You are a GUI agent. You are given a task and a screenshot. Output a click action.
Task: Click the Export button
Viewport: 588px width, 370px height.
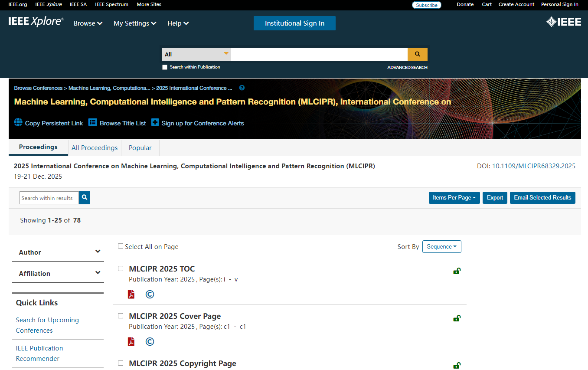[x=495, y=198]
